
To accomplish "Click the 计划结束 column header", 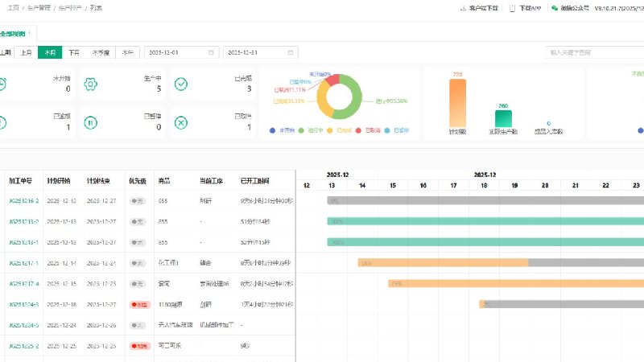I will [x=98, y=180].
